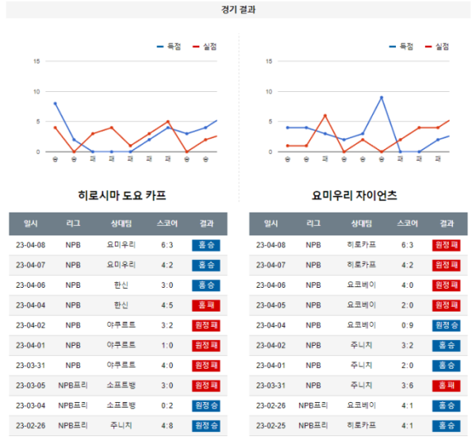Select 23-02-25 date in the Yomiuri table
The height and width of the screenshot is (448, 476).
[x=271, y=426]
